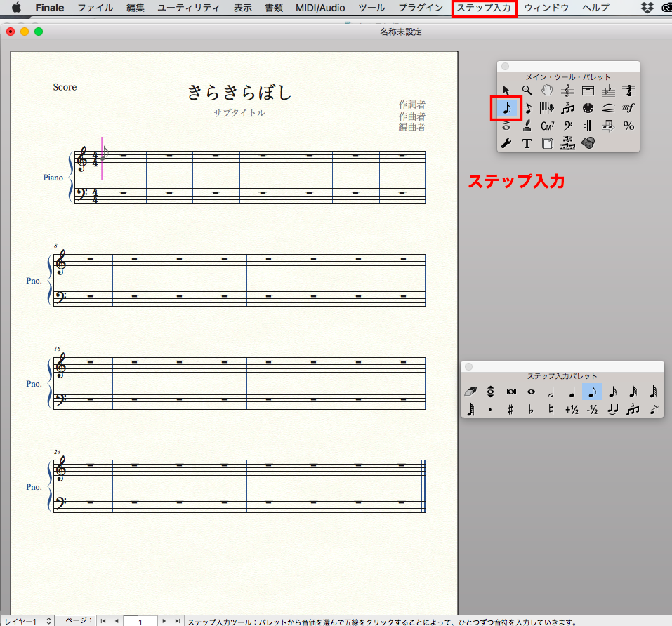Select the Hand Grabber tool
The height and width of the screenshot is (626, 672).
click(547, 91)
